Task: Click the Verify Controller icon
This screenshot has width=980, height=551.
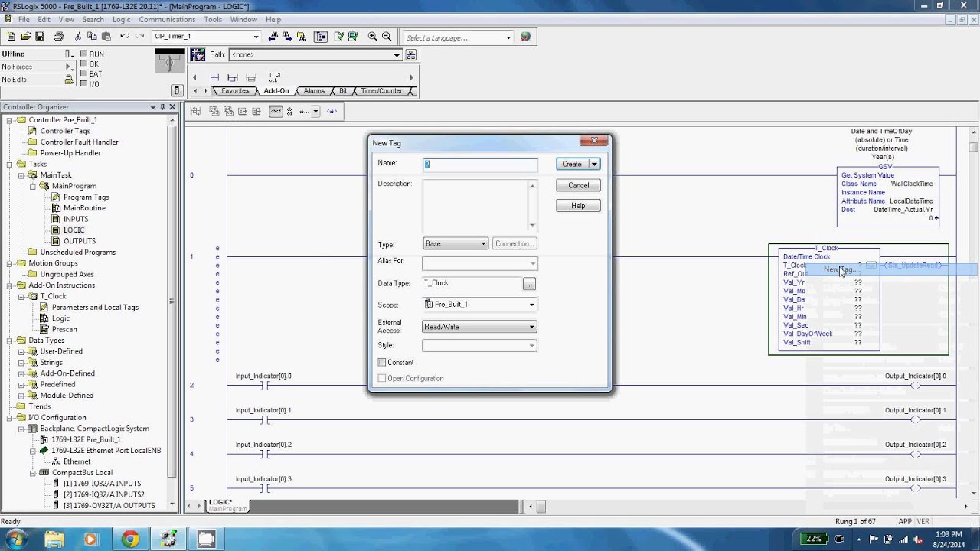Action: 352,37
